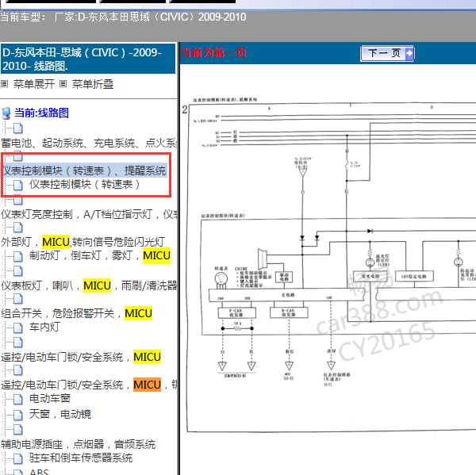476x475 pixels.
Task: Click page icon beside 驻车和倒车传感器系统
Action: pos(18,458)
